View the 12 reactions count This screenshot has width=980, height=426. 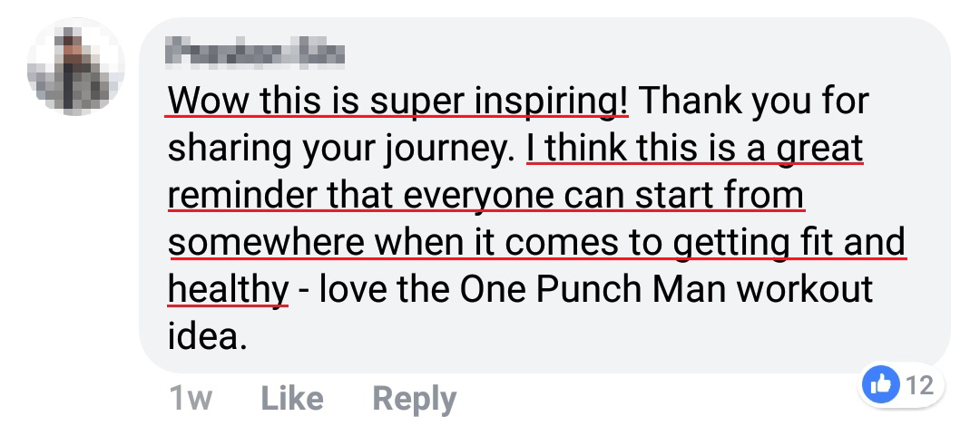(x=919, y=385)
